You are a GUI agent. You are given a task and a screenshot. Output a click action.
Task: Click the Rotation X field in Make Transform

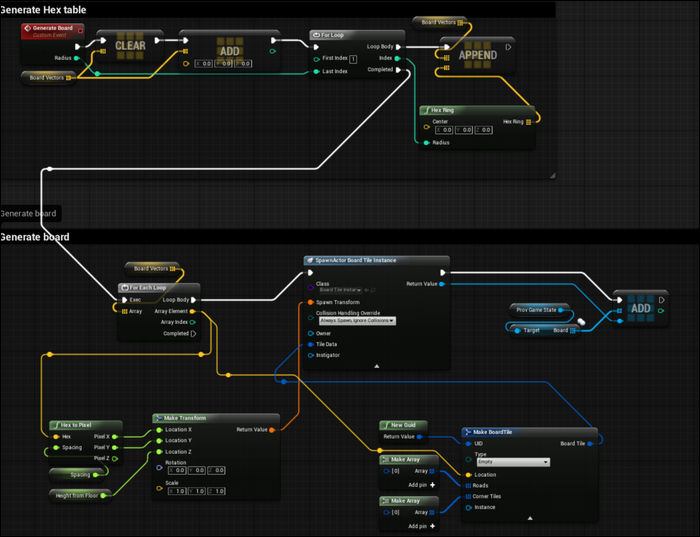click(177, 470)
